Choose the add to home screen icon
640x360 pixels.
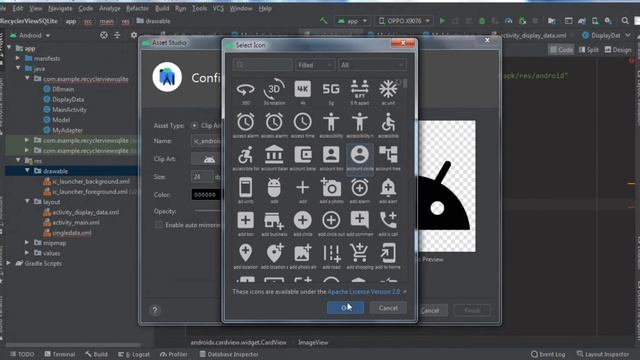(x=388, y=253)
